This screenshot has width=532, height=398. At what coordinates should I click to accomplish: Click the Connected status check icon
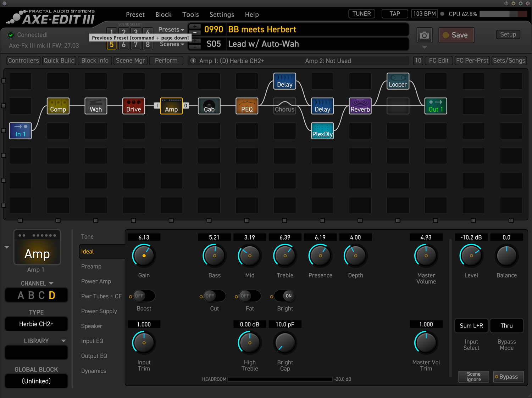pyautogui.click(x=11, y=35)
